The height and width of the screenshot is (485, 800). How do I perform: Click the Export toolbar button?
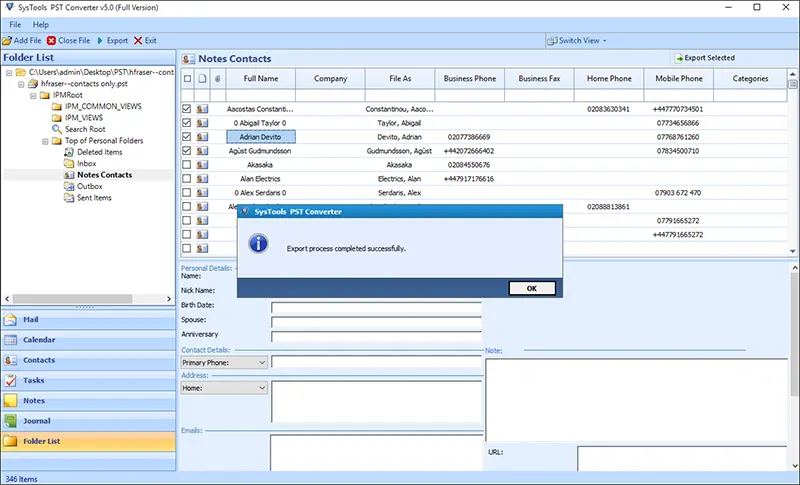pyautogui.click(x=112, y=40)
